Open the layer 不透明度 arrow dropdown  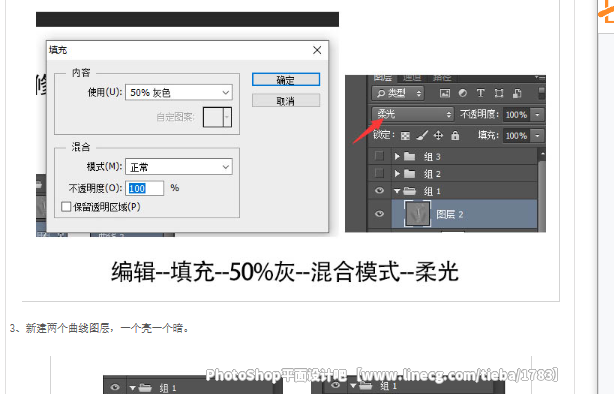pos(537,115)
